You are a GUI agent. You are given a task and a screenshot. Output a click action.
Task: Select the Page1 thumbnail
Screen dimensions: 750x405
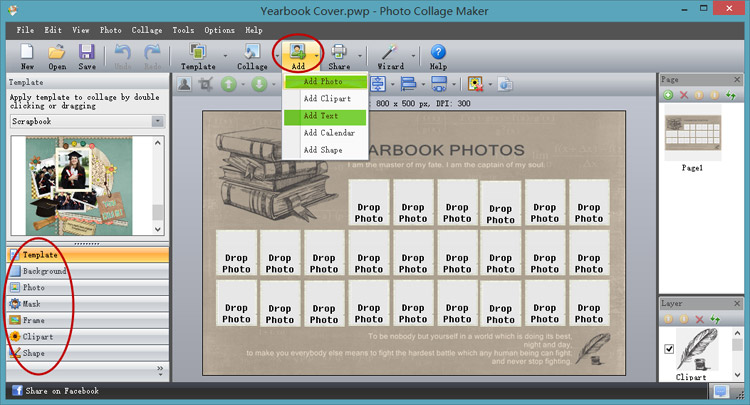click(x=692, y=133)
